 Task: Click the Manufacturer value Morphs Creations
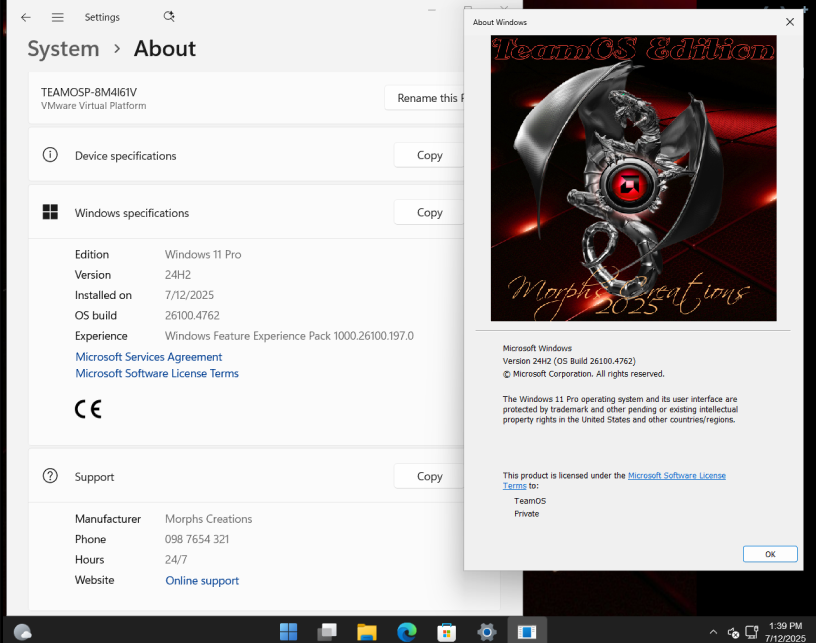(209, 519)
